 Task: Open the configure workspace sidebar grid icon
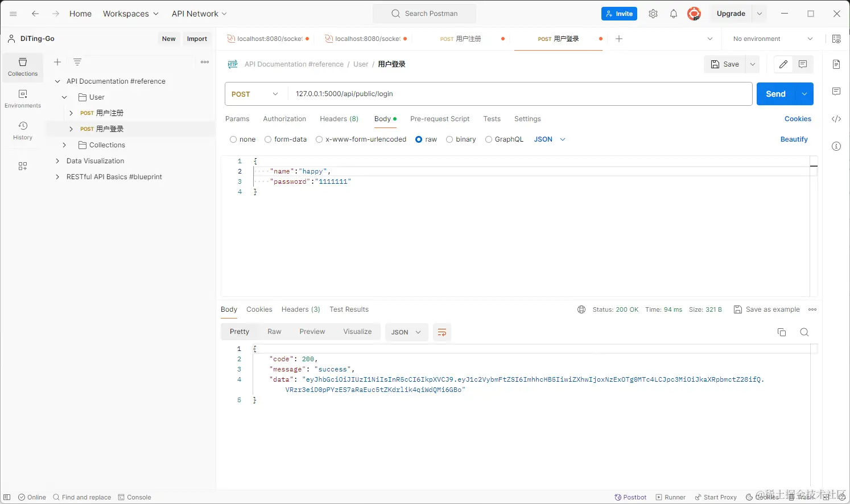point(23,166)
